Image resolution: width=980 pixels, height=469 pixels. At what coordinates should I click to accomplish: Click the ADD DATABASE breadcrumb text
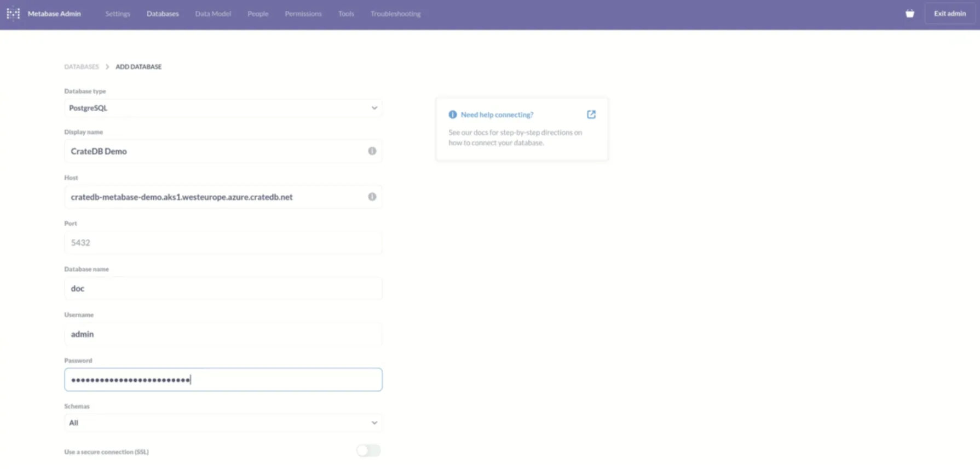tap(139, 67)
